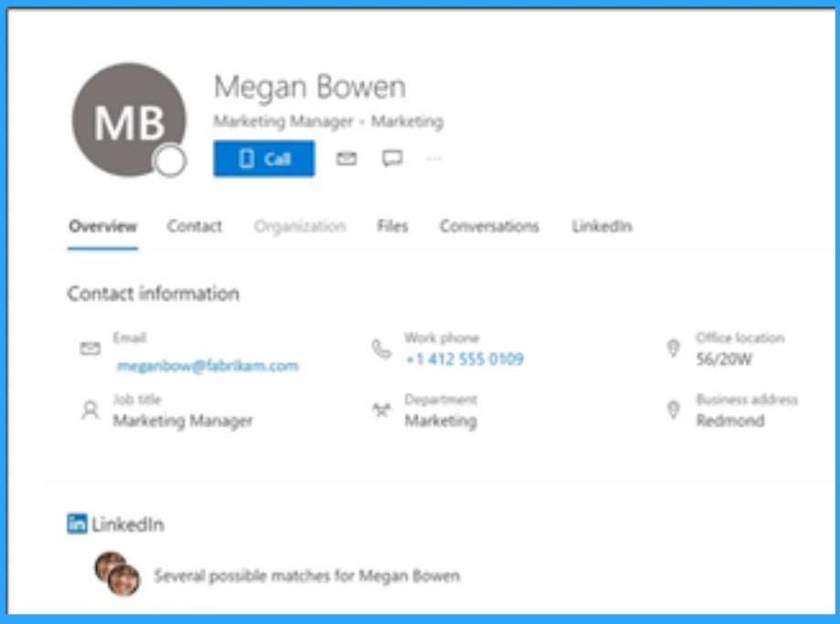Select the Overview tab
The height and width of the screenshot is (624, 840).
point(102,227)
